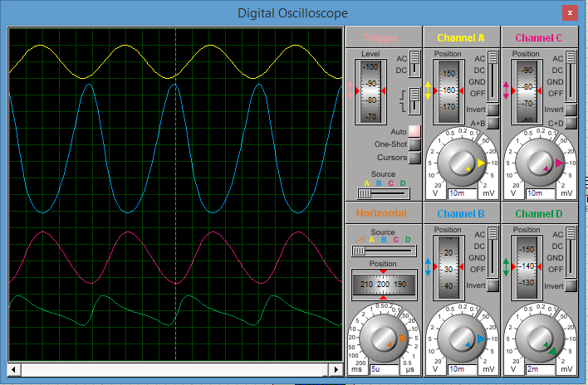Click the Channel B volts-per-division knob
The height and width of the screenshot is (385, 588).
(x=461, y=339)
